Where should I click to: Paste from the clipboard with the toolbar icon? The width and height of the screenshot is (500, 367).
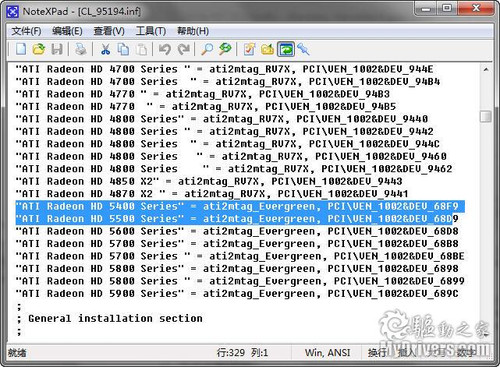click(141, 49)
